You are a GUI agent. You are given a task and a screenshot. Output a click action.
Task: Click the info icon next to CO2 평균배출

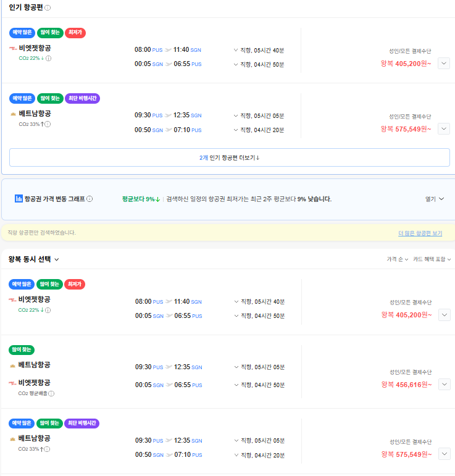[51, 393]
